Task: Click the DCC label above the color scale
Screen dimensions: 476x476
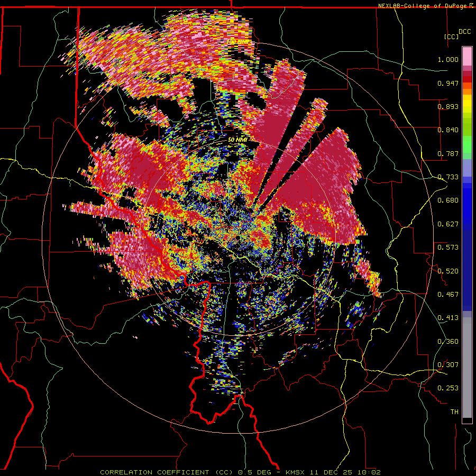Action: [x=464, y=32]
